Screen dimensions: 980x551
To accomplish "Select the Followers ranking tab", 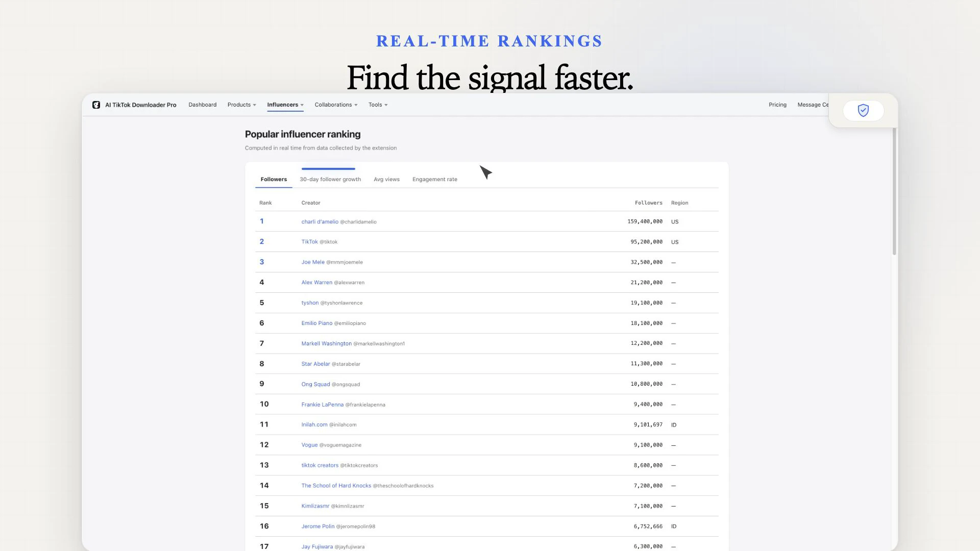I will coord(274,180).
